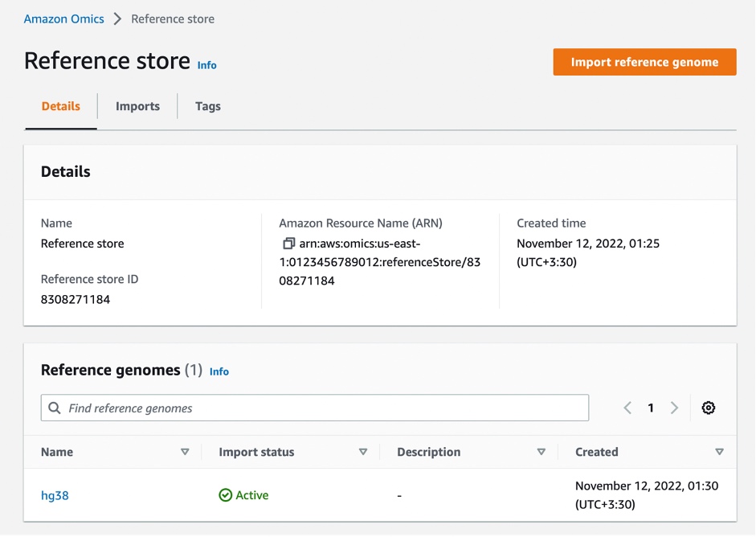Focus the Find reference genomes search field

(321, 408)
